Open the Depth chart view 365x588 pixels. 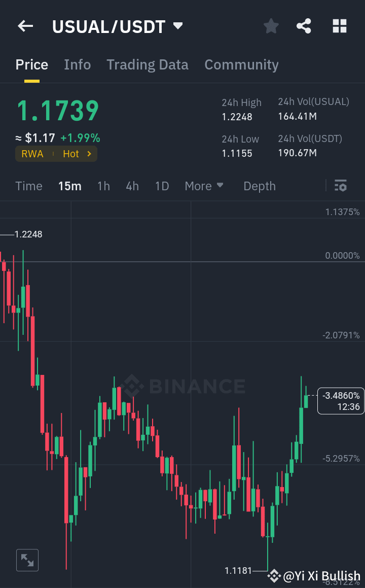point(259,186)
